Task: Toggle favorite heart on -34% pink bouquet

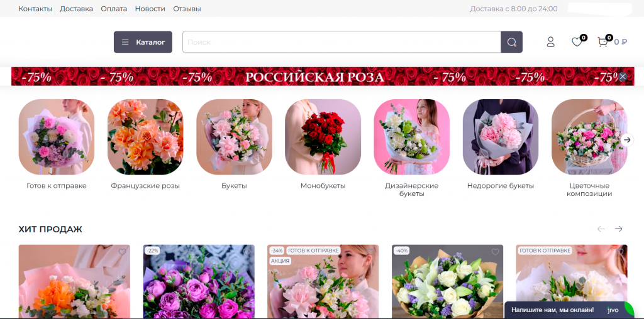Action: point(371,252)
